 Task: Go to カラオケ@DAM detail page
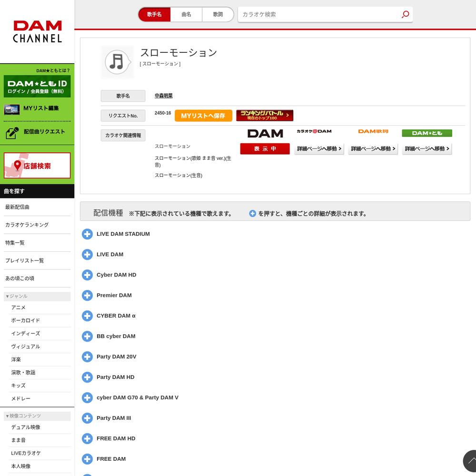pyautogui.click(x=319, y=149)
